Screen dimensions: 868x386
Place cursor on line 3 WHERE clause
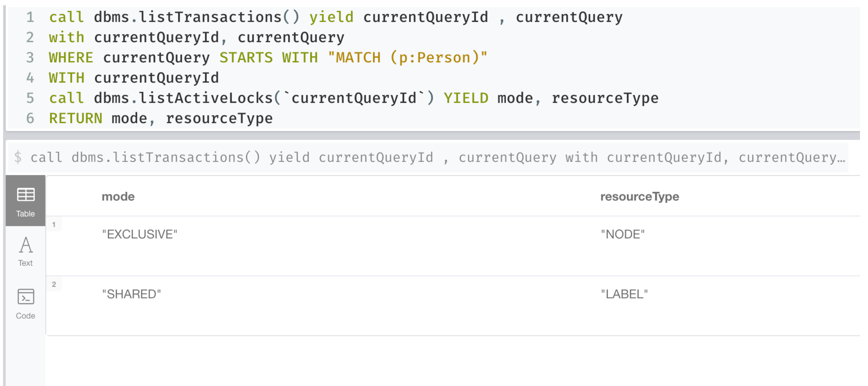coord(268,57)
